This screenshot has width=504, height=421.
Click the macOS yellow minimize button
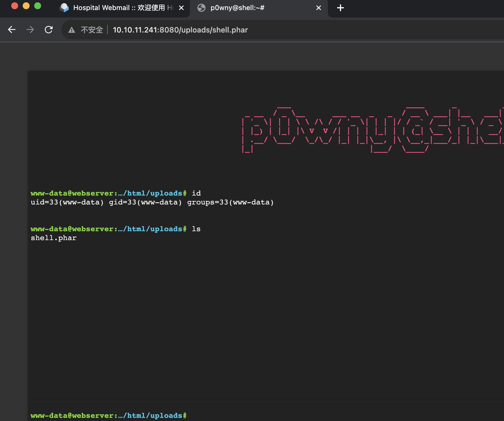coord(26,6)
